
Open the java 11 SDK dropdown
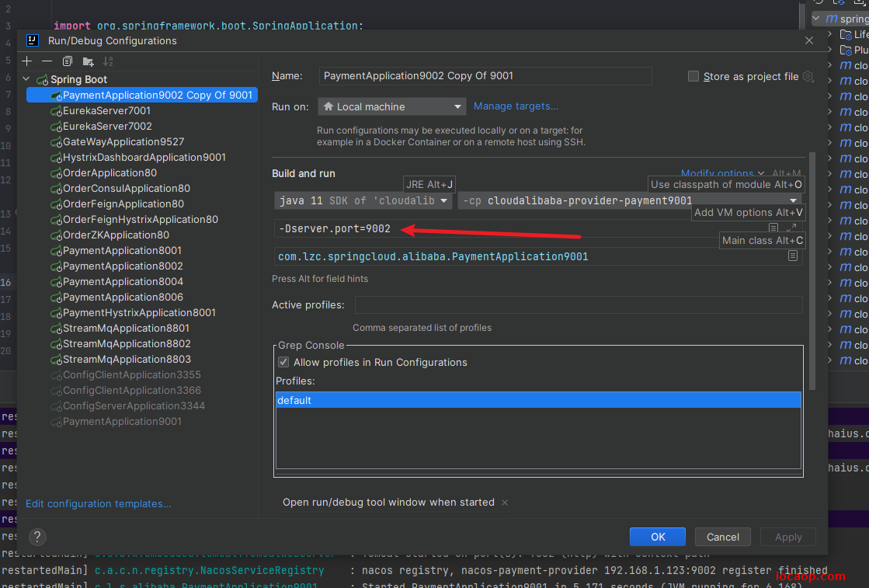pyautogui.click(x=363, y=200)
